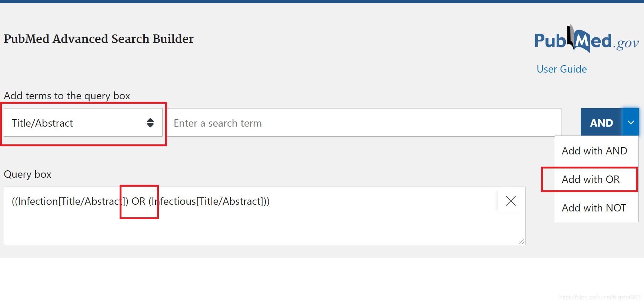This screenshot has width=644, height=304.
Task: Click the Infection[Title/Abstract] term in the query
Action: 67,201
